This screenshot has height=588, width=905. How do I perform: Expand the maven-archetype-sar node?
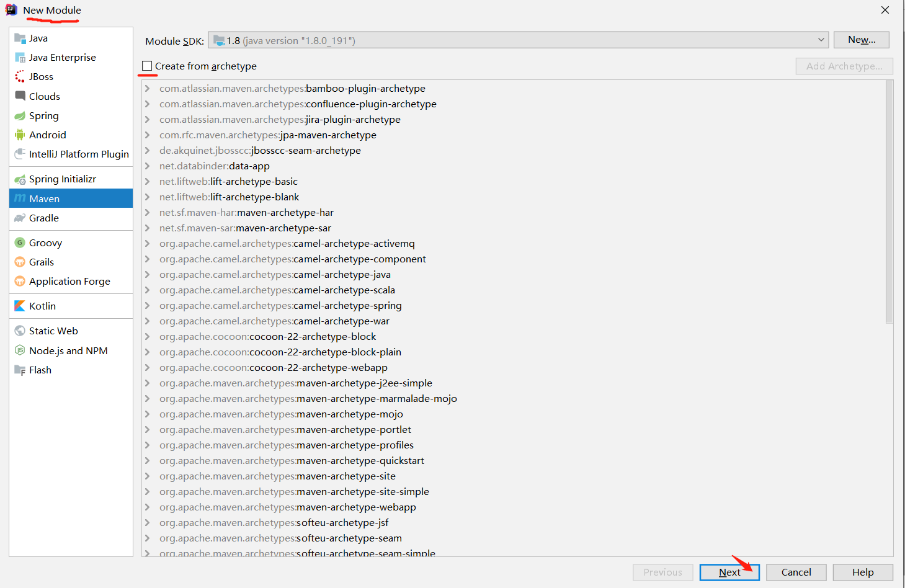(x=148, y=228)
